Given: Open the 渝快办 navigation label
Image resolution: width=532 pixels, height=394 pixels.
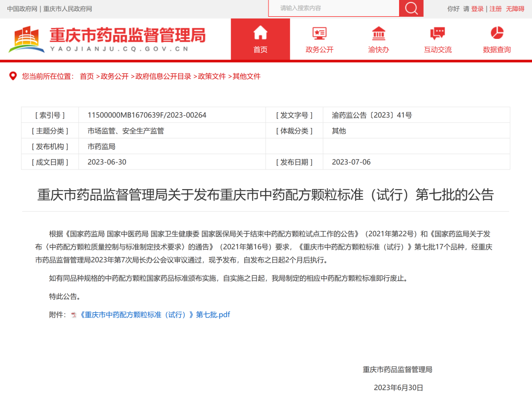Looking at the screenshot, I should (x=379, y=50).
